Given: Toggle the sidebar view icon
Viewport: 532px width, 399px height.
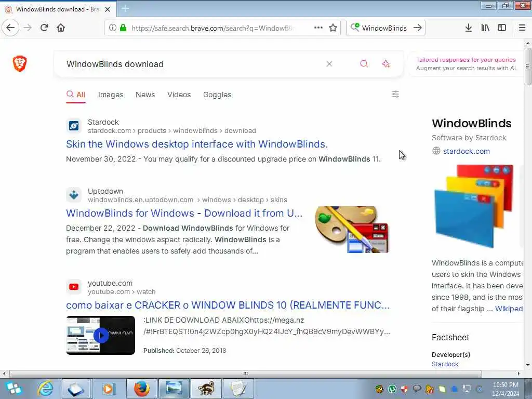Looking at the screenshot, I should click(502, 28).
